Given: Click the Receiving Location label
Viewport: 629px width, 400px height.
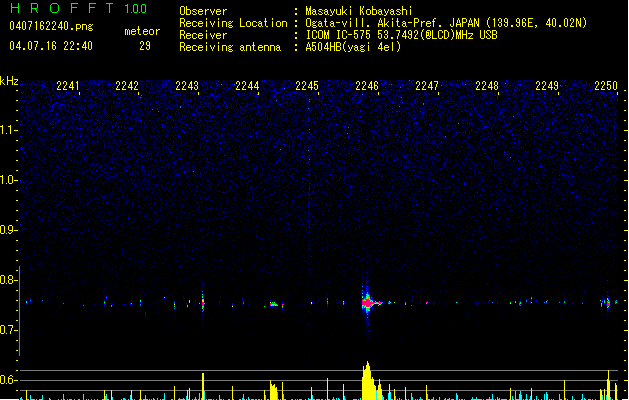Looking at the screenshot, I should click(233, 23).
